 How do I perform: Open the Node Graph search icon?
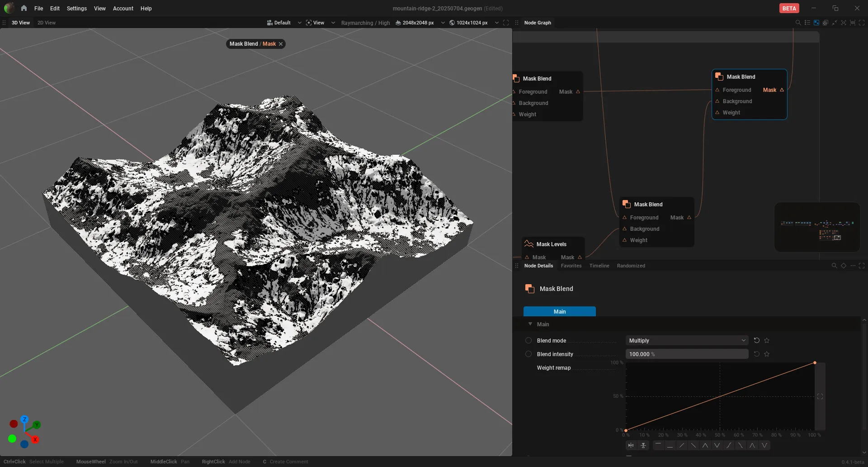[x=798, y=23]
